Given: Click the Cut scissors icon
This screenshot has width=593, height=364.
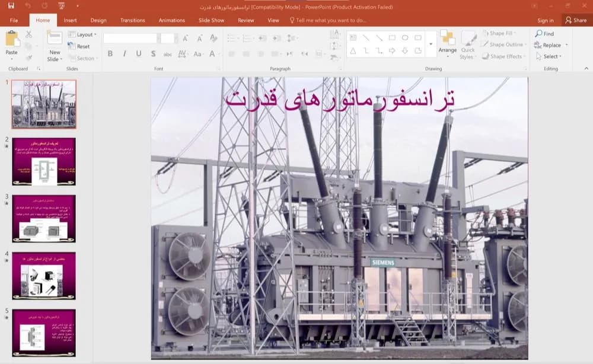Looking at the screenshot, I should point(28,35).
